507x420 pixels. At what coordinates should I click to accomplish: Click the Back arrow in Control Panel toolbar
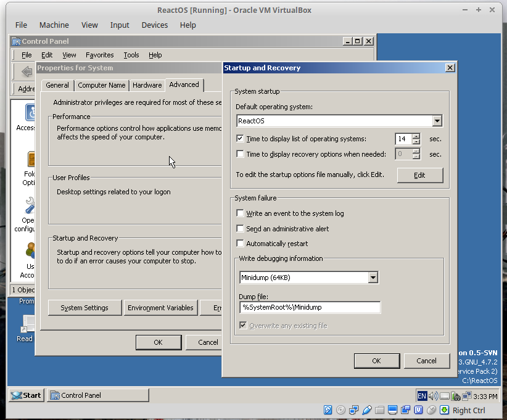27,71
